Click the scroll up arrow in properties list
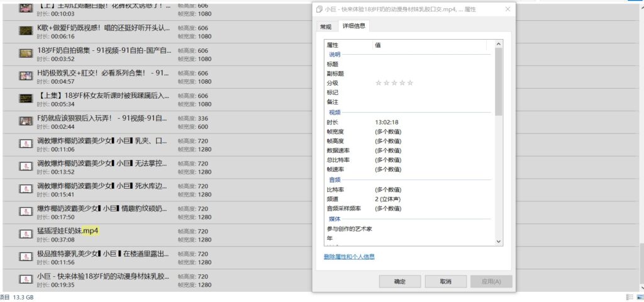 [x=499, y=45]
